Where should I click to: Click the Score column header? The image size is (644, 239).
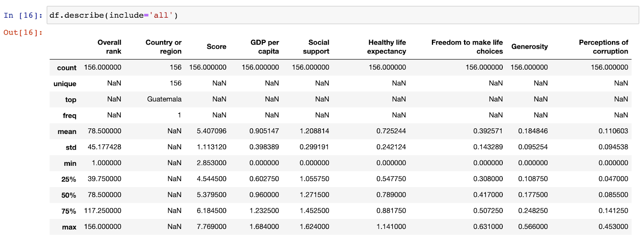[217, 47]
